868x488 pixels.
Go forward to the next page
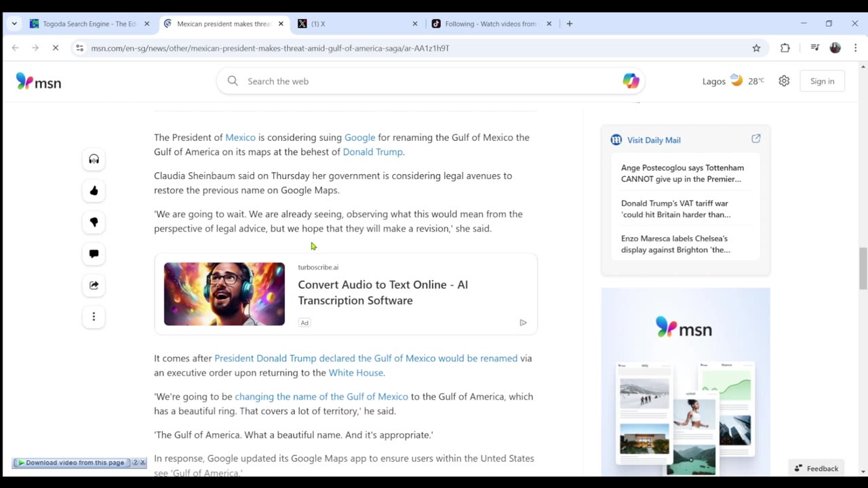(x=35, y=48)
